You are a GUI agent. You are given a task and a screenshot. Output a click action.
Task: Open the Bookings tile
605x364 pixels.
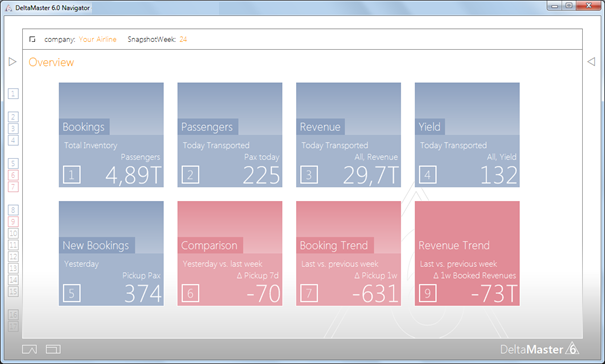(x=111, y=135)
